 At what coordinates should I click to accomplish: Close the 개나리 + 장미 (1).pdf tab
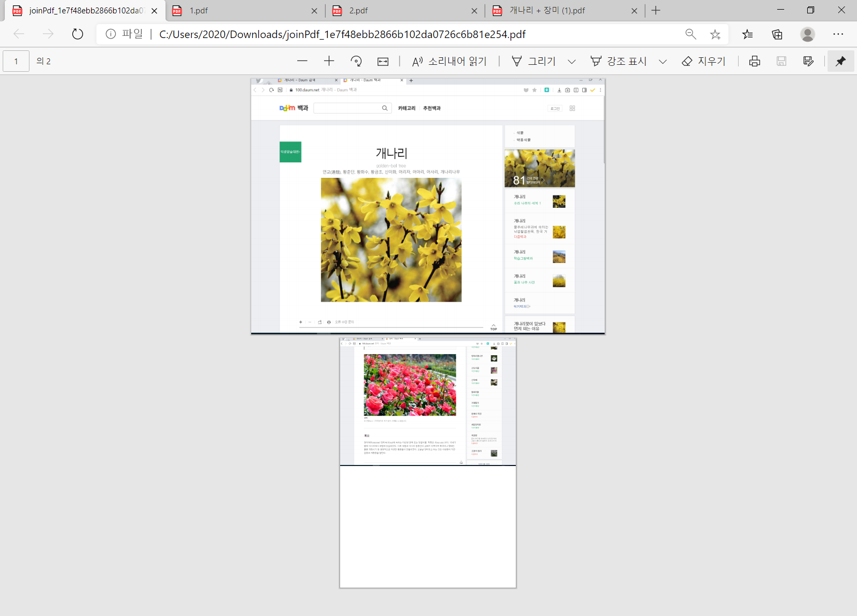[634, 11]
